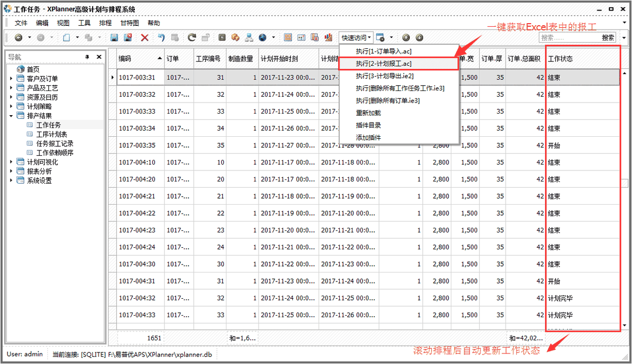The width and height of the screenshot is (632, 364).
Task: Open the 帮助 menu
Action: click(154, 23)
